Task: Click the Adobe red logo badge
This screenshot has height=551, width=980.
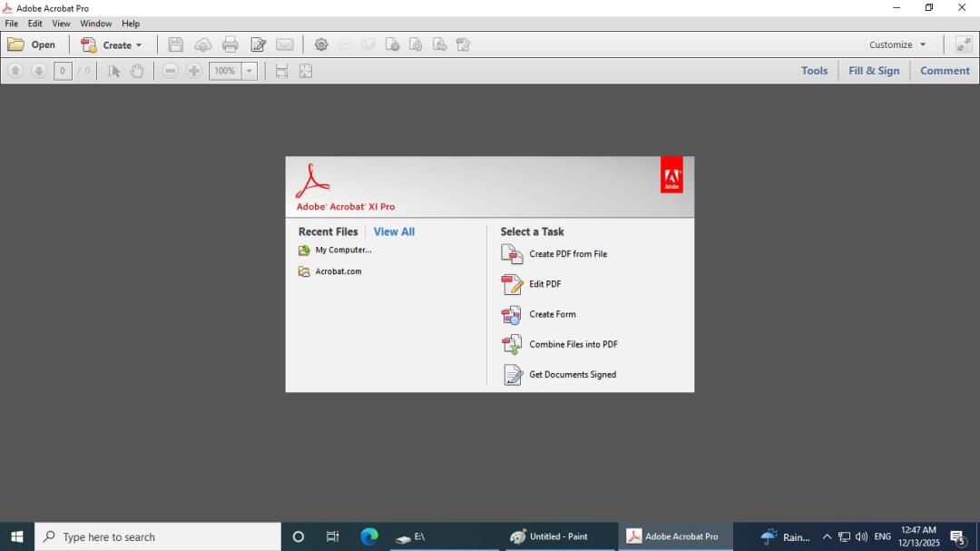Action: coord(671,174)
